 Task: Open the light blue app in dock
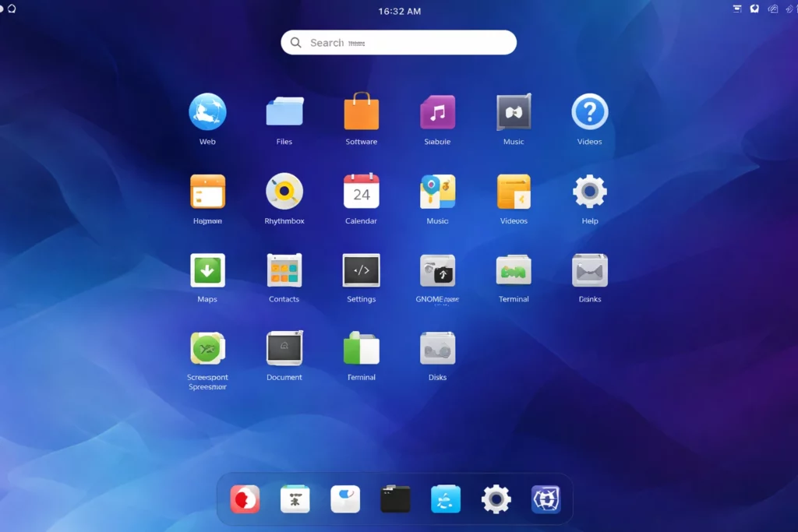(446, 499)
